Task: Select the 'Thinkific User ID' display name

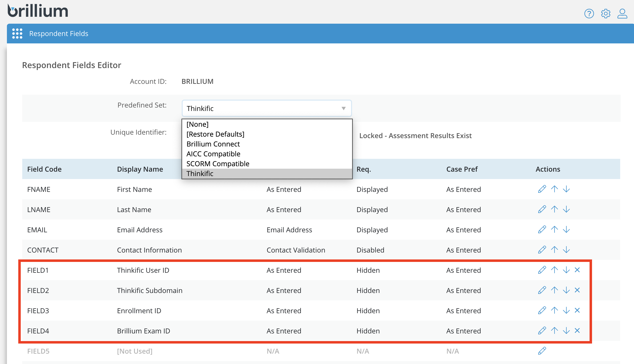Action: click(143, 270)
